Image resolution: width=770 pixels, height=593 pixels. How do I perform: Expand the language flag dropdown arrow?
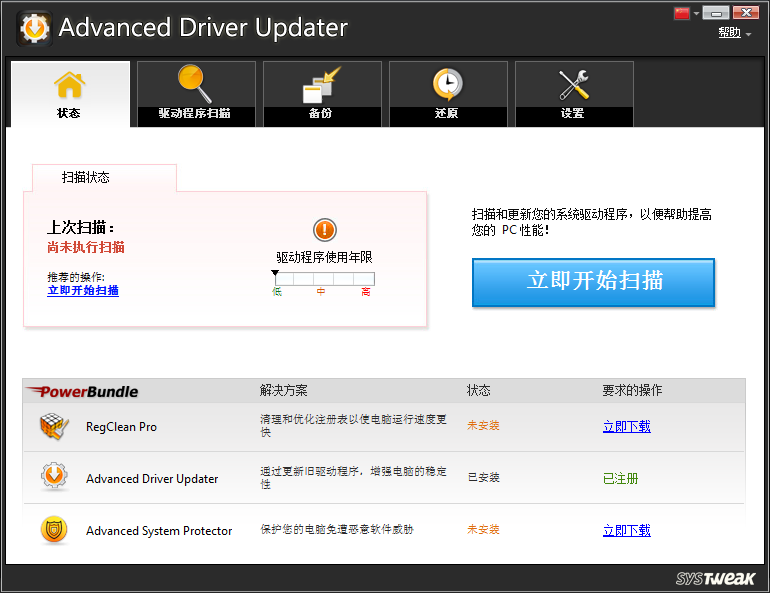click(696, 14)
